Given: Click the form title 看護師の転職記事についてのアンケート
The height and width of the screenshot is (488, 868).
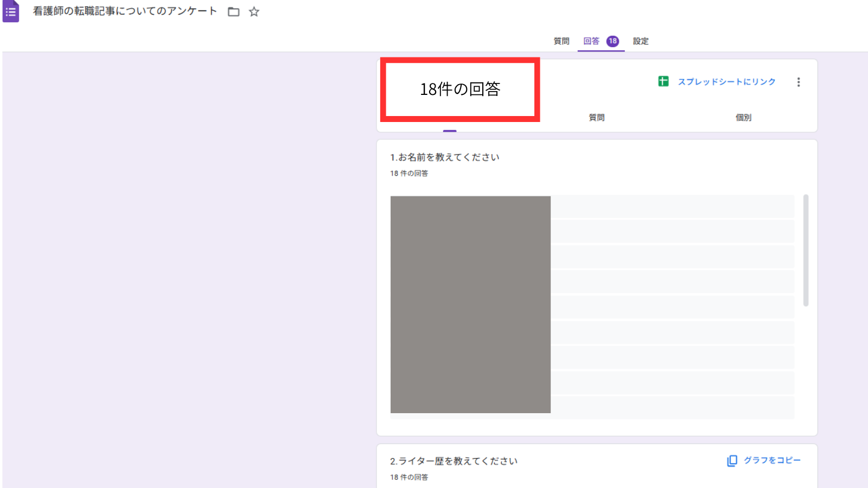Looking at the screenshot, I should [x=125, y=11].
